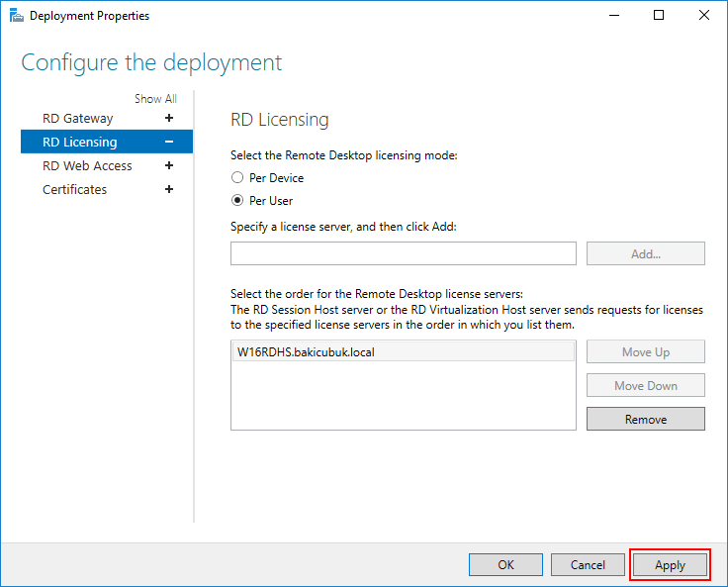This screenshot has width=728, height=587.
Task: Select the Per Device radio button
Action: coord(237,177)
